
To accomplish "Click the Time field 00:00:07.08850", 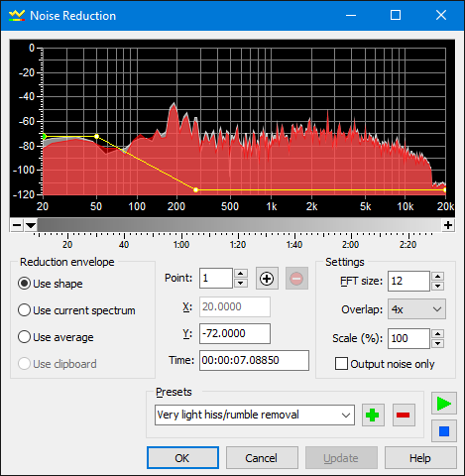I will point(254,360).
